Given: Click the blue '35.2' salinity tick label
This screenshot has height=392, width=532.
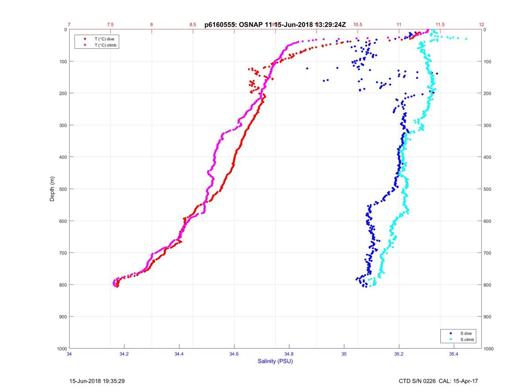Looking at the screenshot, I should 399,354.
